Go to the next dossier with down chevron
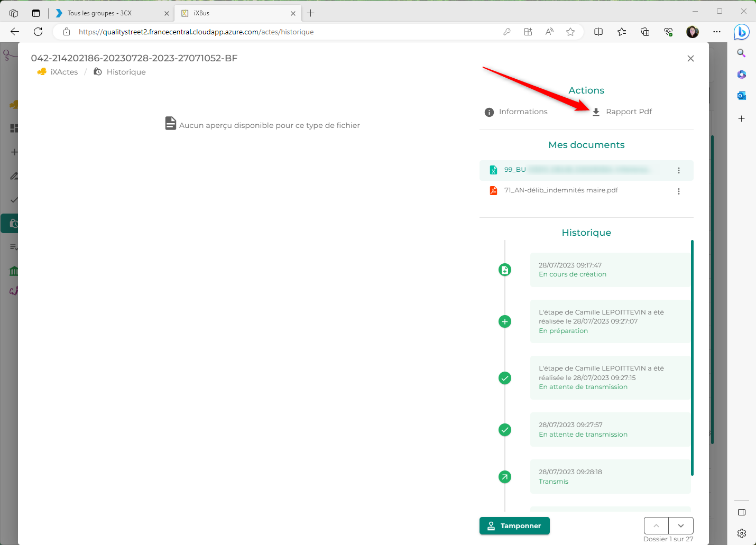756x545 pixels. (x=681, y=525)
